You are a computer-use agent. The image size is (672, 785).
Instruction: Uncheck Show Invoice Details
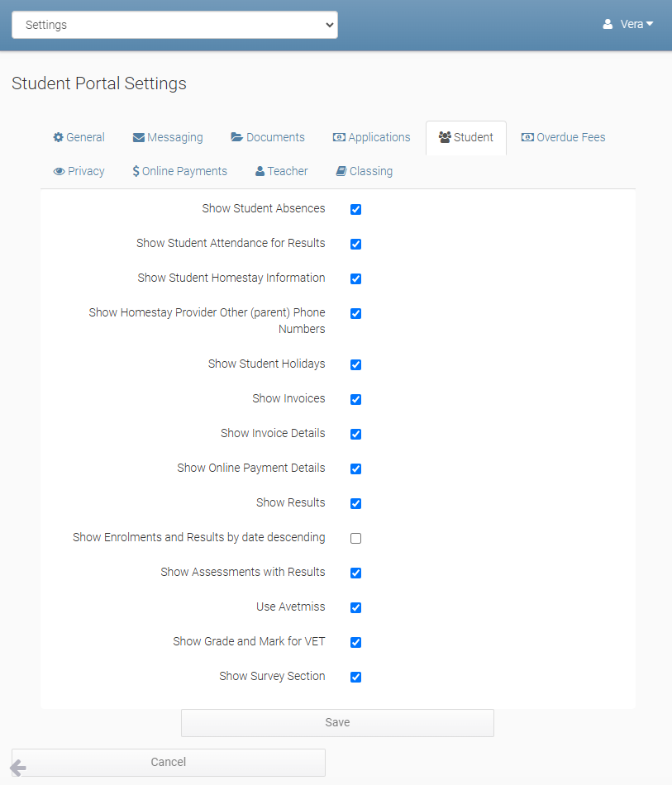(355, 434)
